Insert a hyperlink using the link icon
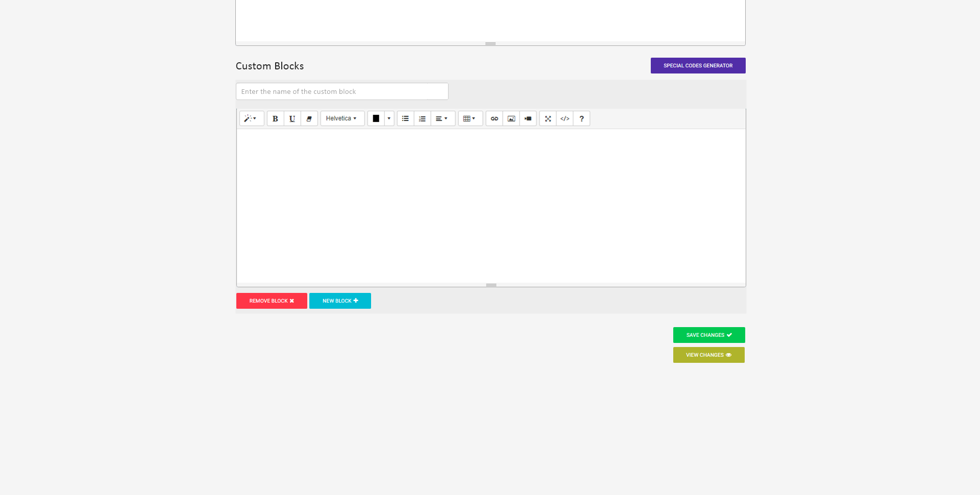 (494, 118)
